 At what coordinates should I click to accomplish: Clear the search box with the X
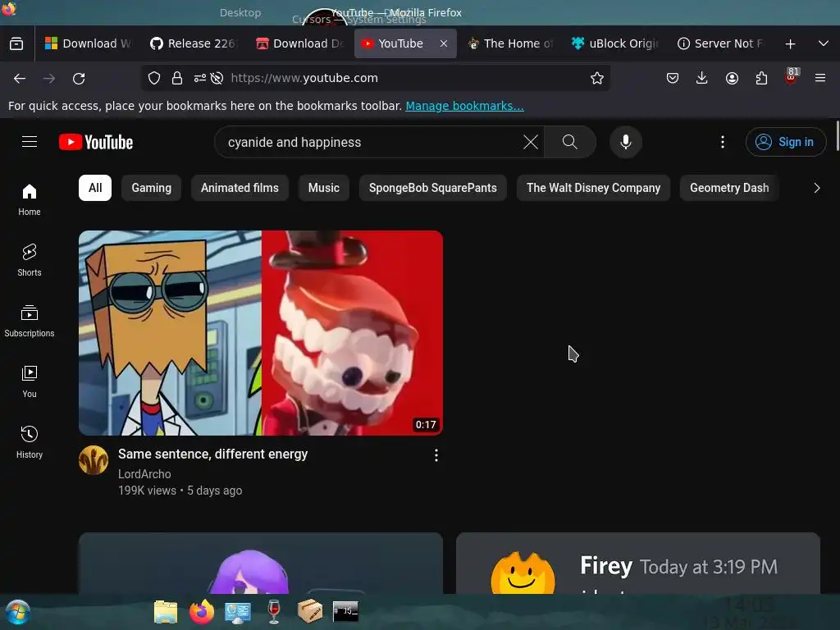pyautogui.click(x=531, y=142)
